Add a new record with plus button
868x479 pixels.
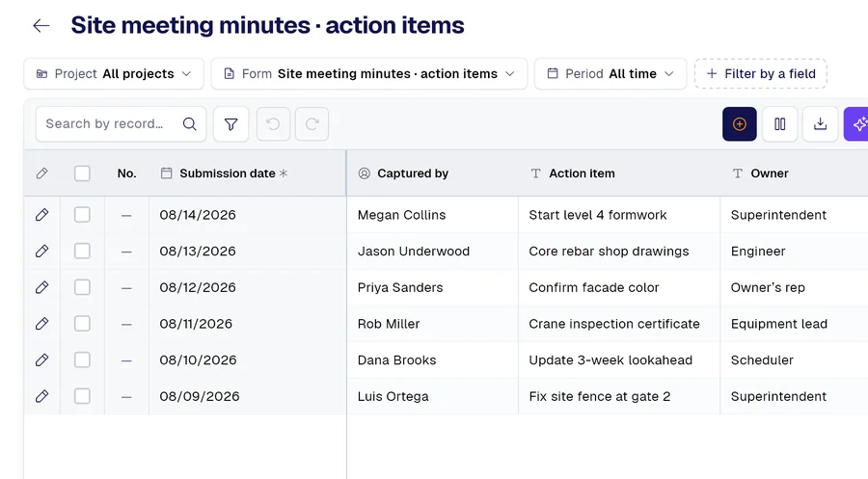(739, 124)
